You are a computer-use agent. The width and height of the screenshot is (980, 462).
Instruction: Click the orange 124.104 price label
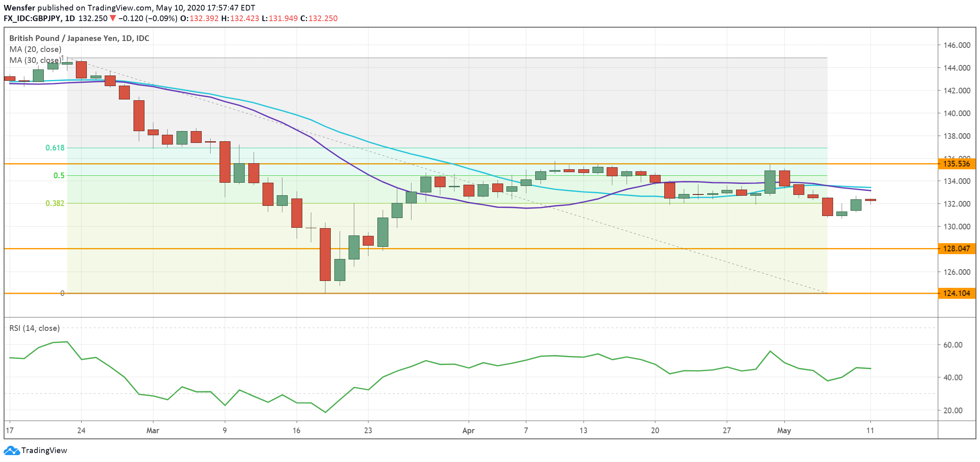(956, 293)
